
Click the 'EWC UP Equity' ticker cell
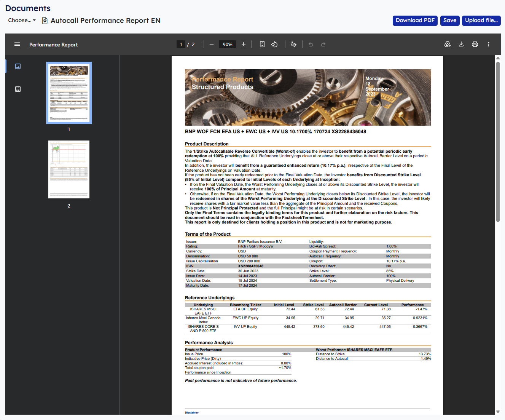coord(245,318)
